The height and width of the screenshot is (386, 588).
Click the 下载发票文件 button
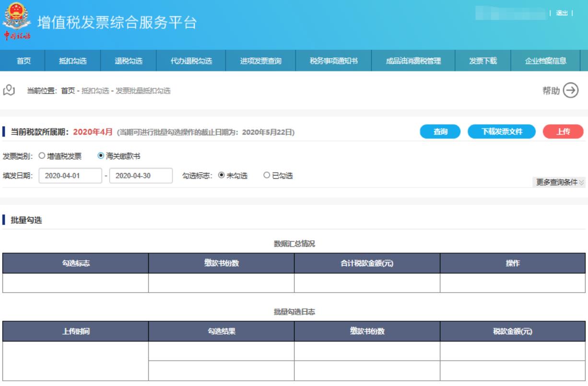coord(501,131)
